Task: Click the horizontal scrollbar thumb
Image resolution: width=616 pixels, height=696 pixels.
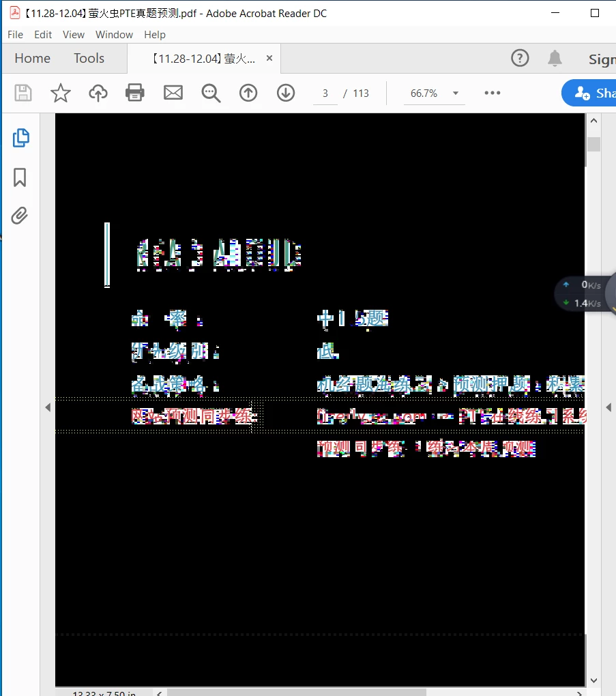Action: coord(297,693)
